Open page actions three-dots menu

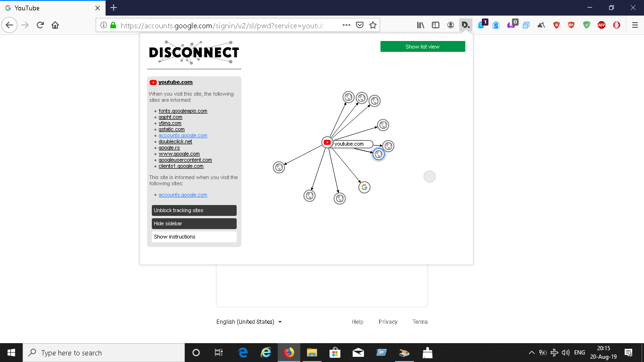pos(347,25)
